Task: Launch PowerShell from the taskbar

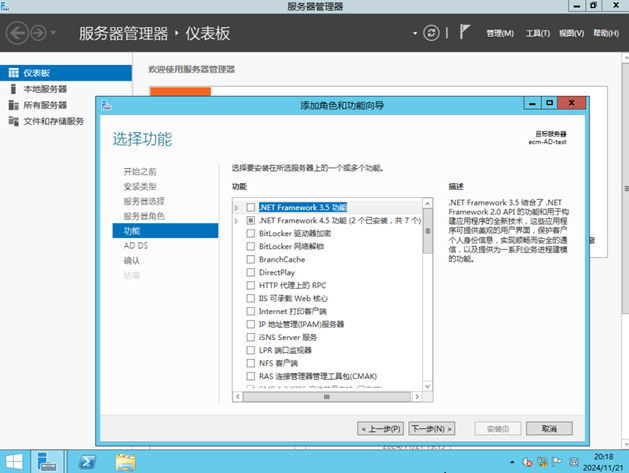Action: coord(87,462)
